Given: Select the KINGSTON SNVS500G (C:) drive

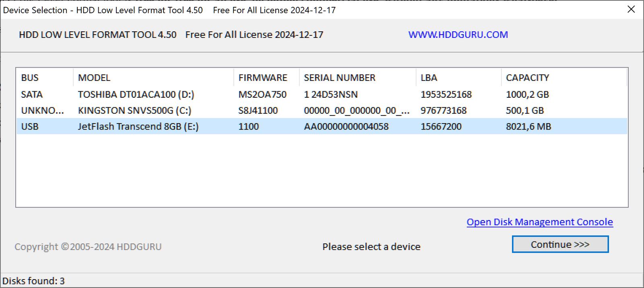Looking at the screenshot, I should (x=134, y=111).
